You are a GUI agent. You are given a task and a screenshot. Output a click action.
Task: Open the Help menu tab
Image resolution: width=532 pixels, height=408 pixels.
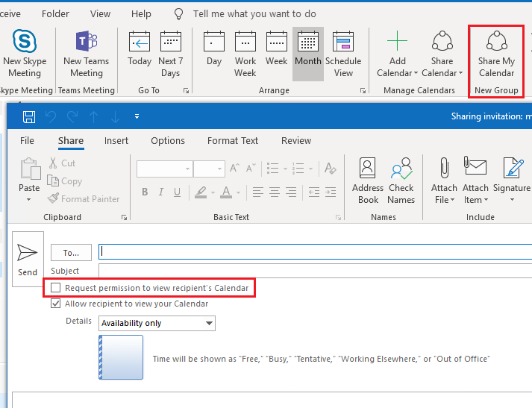click(141, 14)
